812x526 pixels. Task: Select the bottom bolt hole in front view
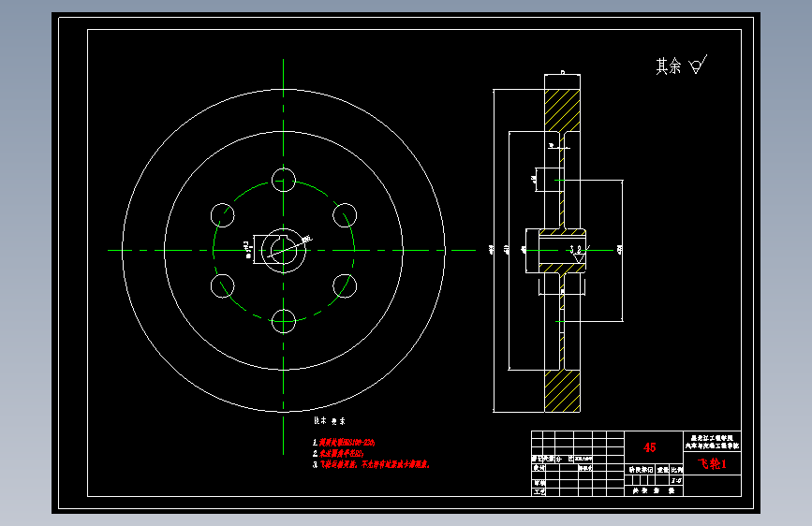[x=283, y=321]
